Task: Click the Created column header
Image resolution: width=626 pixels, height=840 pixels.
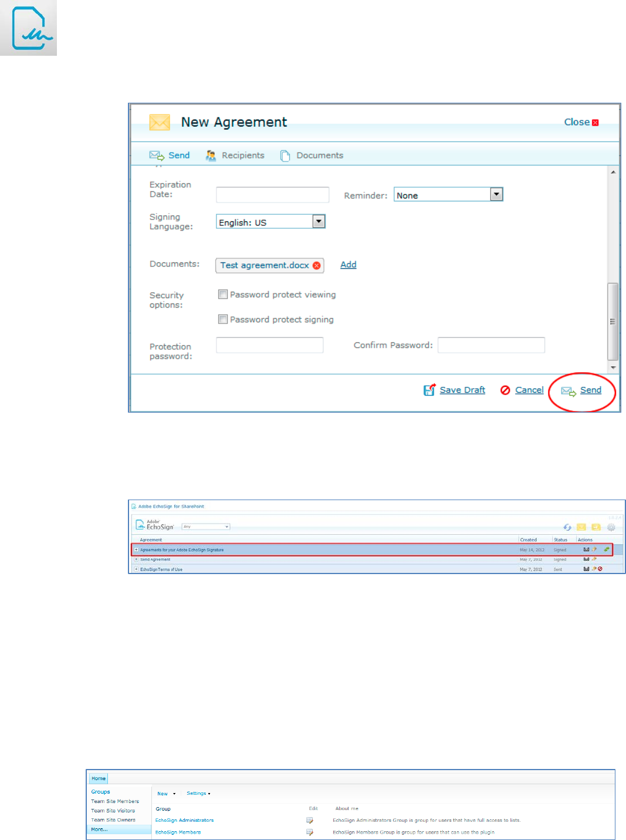Action: (x=528, y=539)
